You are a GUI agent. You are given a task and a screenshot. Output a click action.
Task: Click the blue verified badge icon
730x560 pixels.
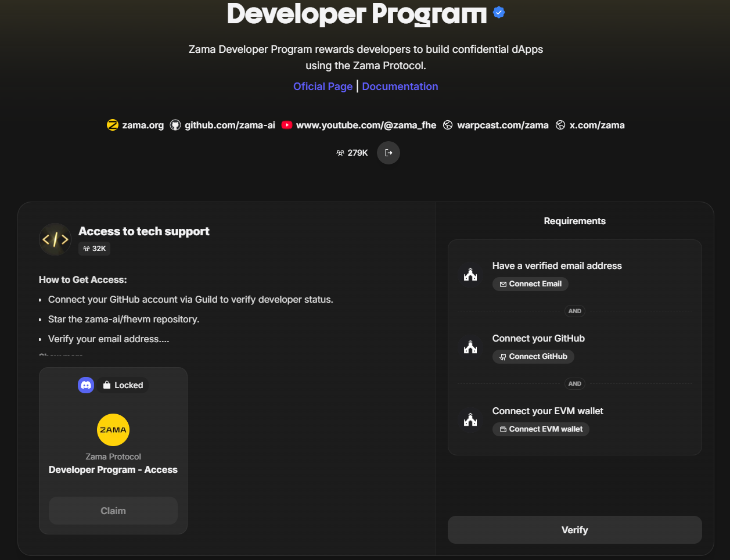[499, 12]
